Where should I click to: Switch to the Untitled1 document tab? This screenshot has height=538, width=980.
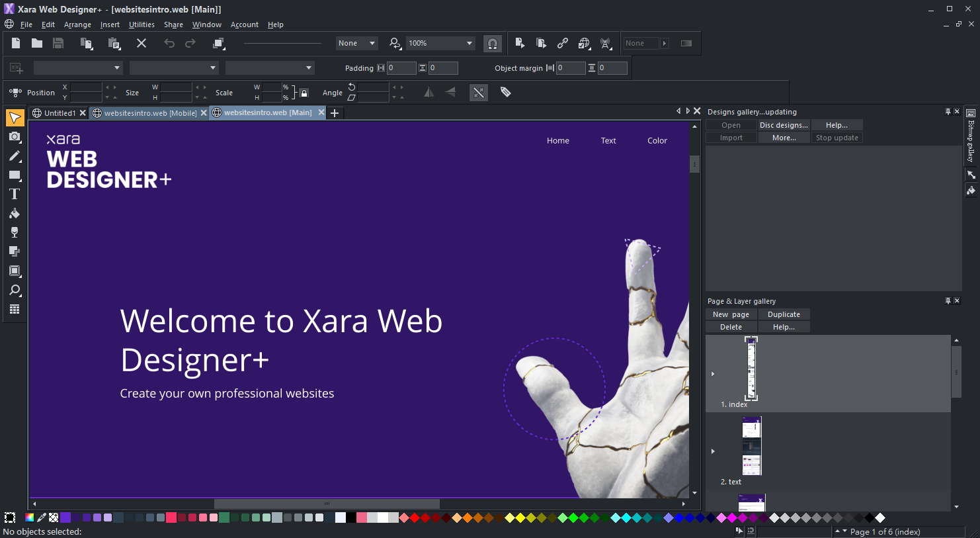coord(60,113)
